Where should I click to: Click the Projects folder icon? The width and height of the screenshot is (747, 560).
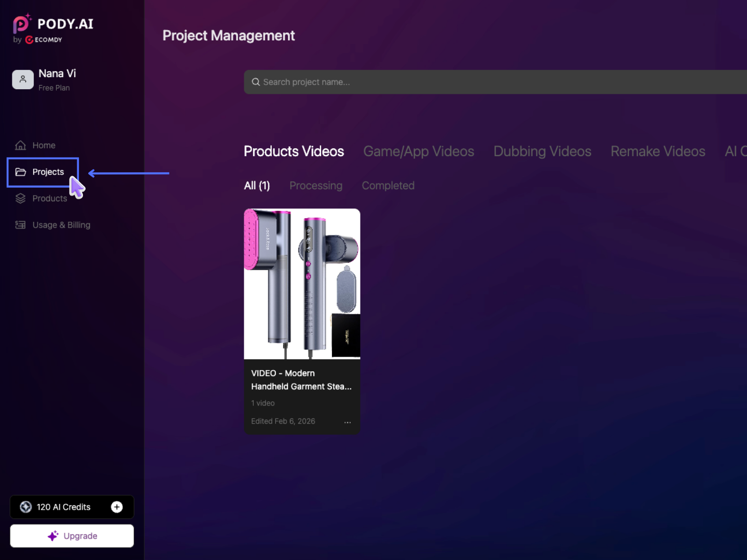(20, 172)
